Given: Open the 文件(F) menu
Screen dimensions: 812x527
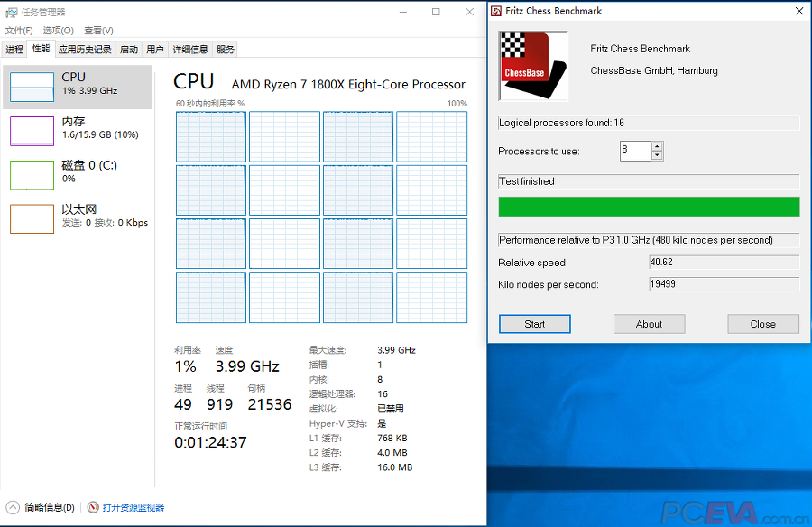Looking at the screenshot, I should pyautogui.click(x=19, y=31).
